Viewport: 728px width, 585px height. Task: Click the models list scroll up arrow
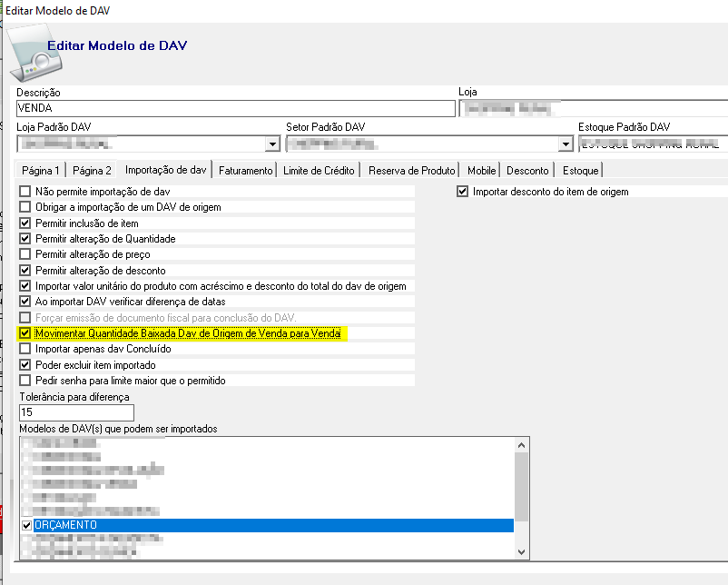(521, 445)
